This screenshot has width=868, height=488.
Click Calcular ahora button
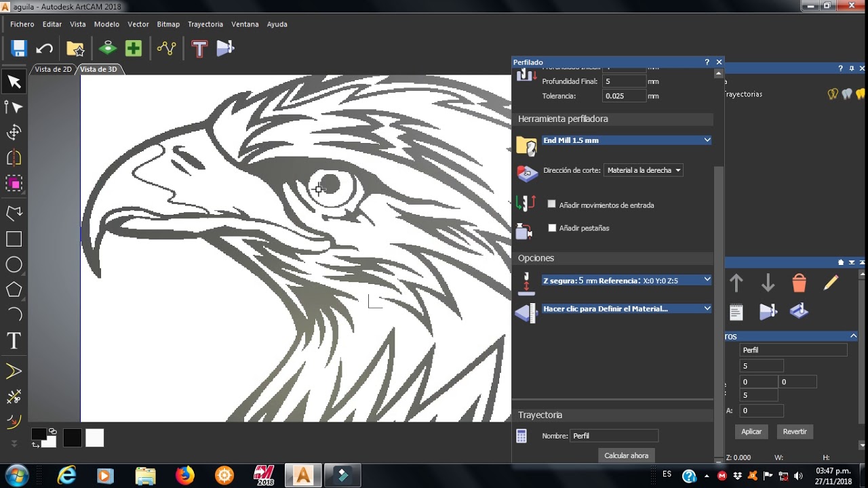[x=626, y=455]
